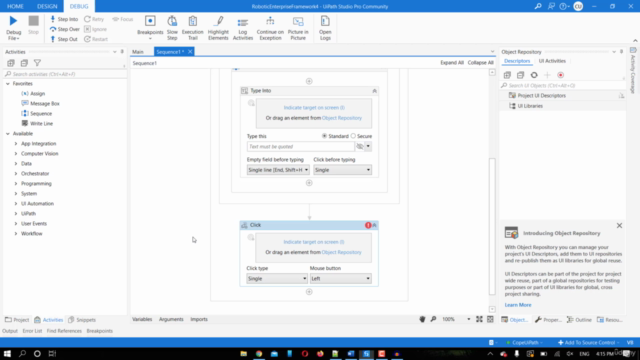Screen dimensions: 640x360
Task: Expand the Workflow category
Action: (16, 233)
